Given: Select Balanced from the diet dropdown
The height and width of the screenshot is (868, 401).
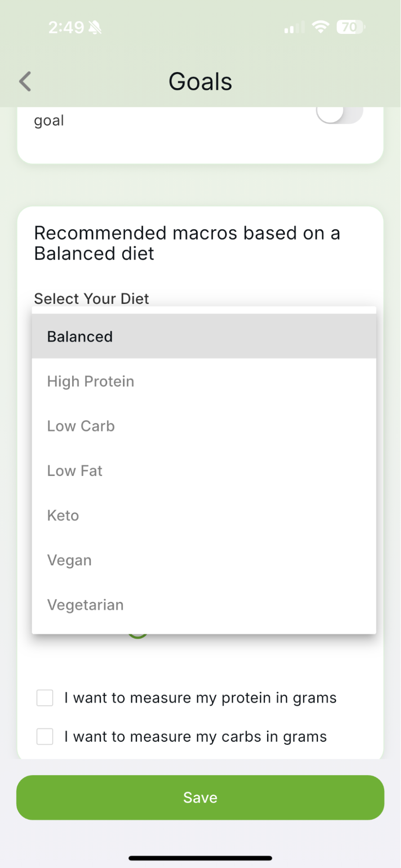Looking at the screenshot, I should click(204, 337).
